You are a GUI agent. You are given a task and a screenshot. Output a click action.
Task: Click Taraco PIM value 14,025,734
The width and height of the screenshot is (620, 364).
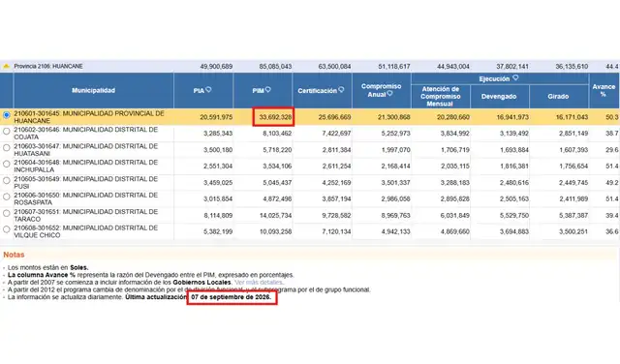point(275,215)
